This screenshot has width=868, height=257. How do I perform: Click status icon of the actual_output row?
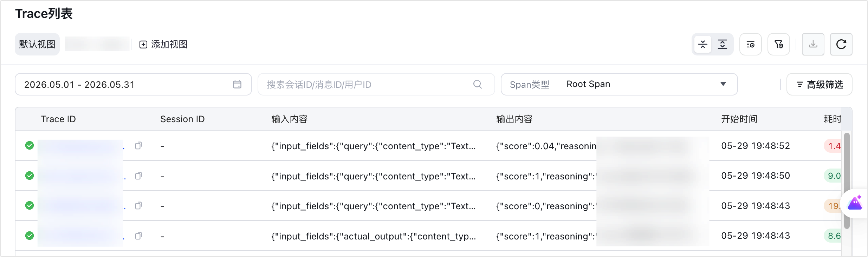coord(30,236)
